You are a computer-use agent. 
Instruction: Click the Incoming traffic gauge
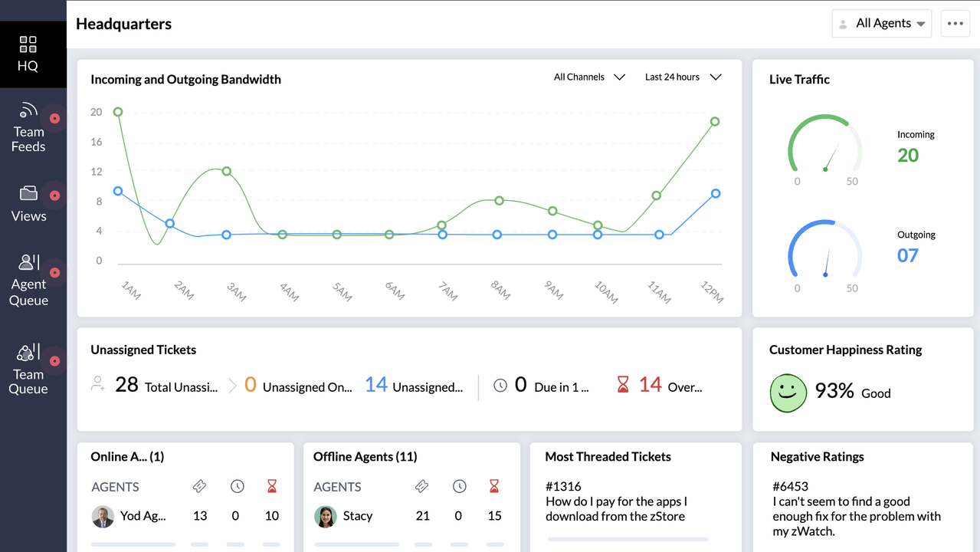click(x=824, y=147)
